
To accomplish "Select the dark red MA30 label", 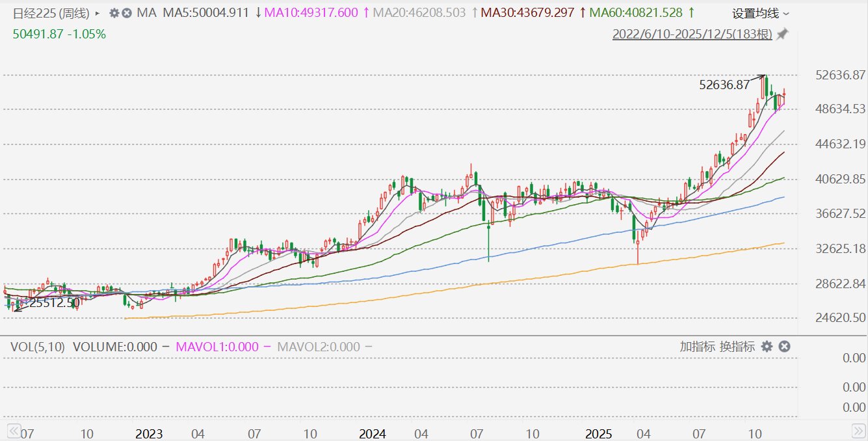I will point(528,13).
